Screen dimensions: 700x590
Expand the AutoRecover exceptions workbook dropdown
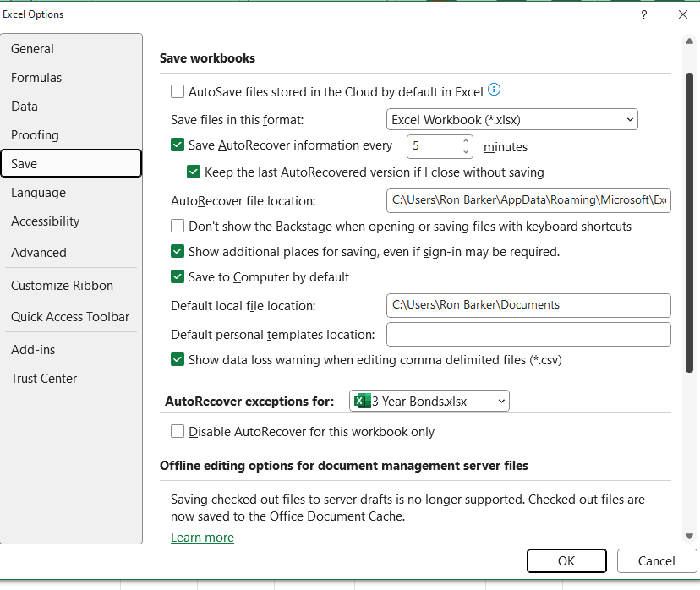point(429,401)
